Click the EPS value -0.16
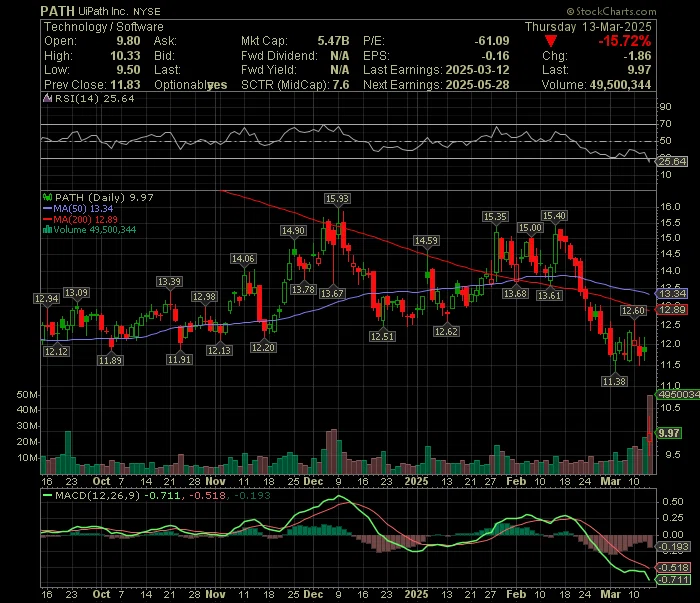The image size is (700, 603). pyautogui.click(x=495, y=56)
